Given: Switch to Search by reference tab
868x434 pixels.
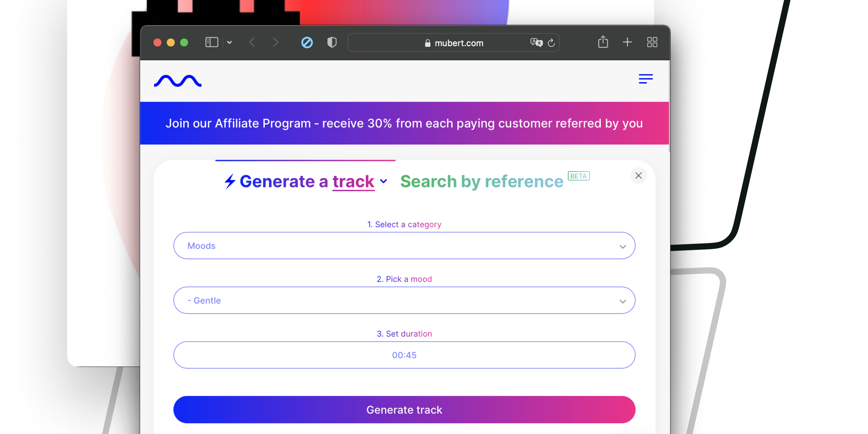Looking at the screenshot, I should (x=482, y=182).
